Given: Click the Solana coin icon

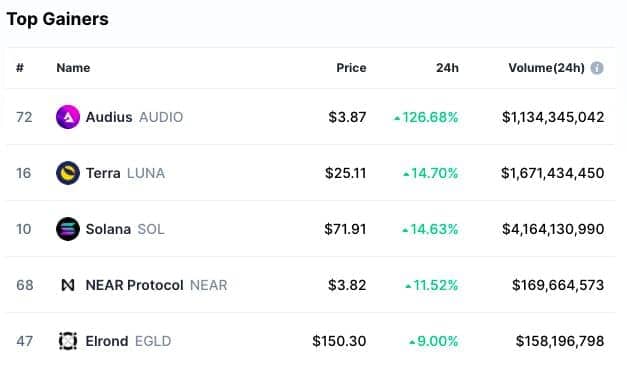Looking at the screenshot, I should [68, 229].
